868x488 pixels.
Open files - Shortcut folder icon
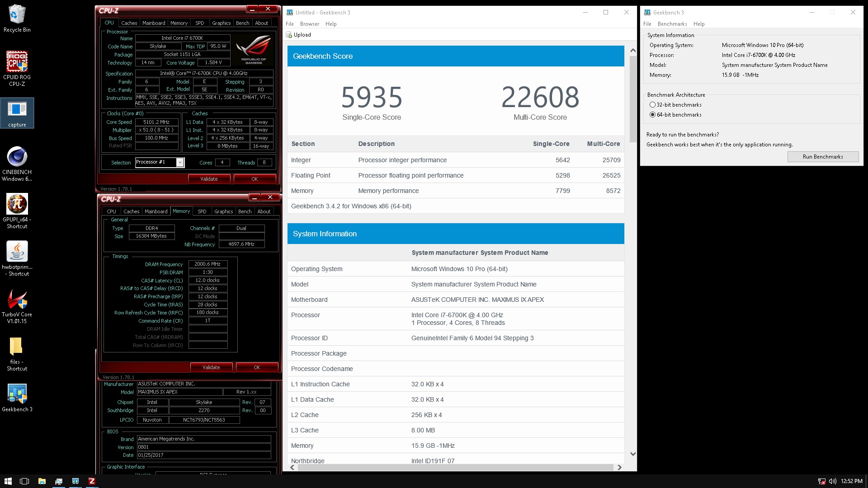tap(17, 354)
